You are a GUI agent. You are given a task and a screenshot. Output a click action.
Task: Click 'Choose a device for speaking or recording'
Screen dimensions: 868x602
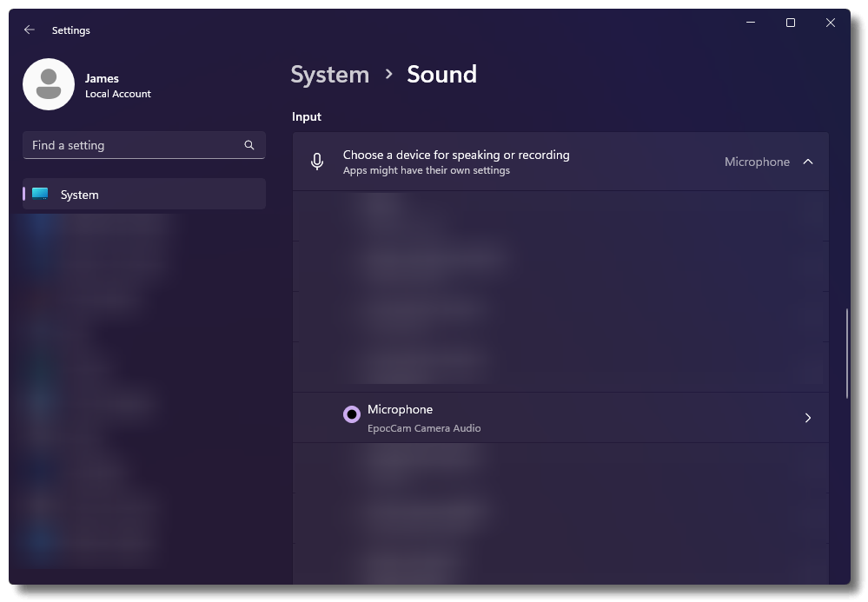(455, 155)
